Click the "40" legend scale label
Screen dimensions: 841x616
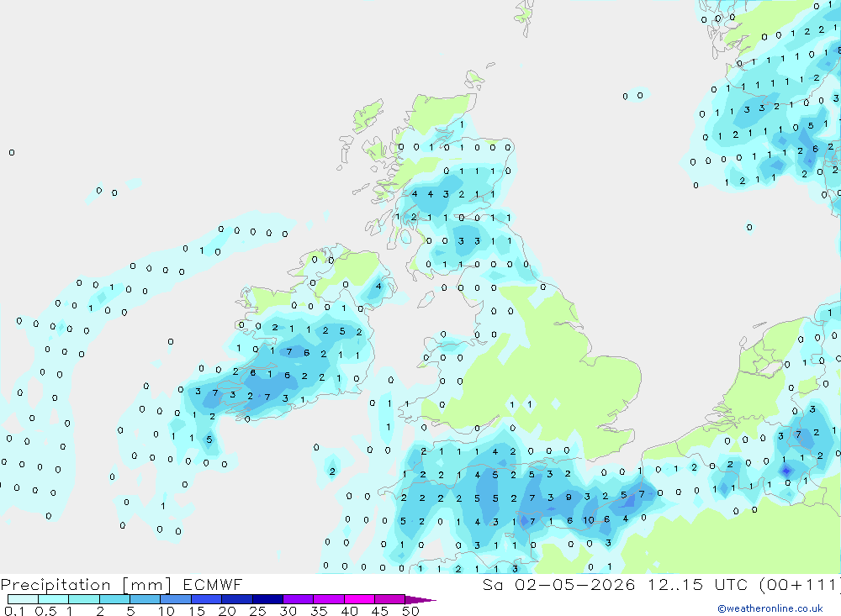349,611
